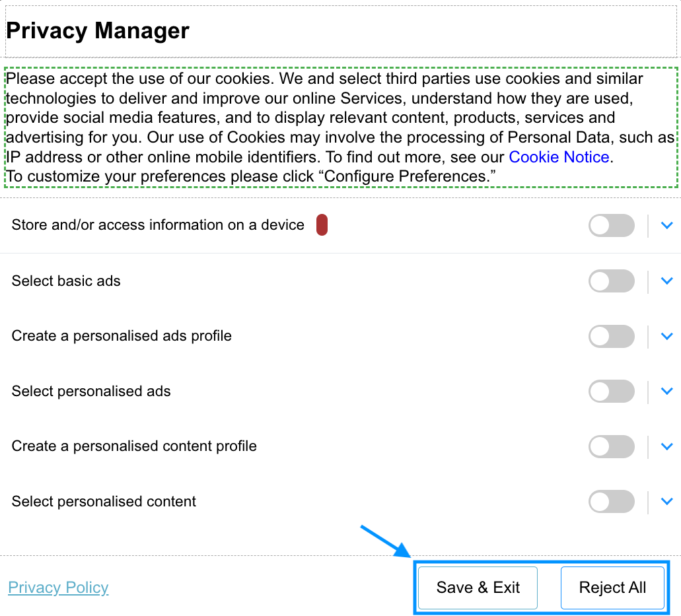Click the Privacy Manager heading
This screenshot has width=681, height=616.
click(x=98, y=31)
